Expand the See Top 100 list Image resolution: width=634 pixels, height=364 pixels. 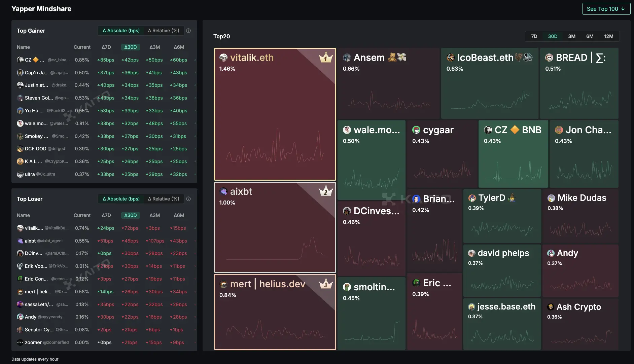(x=606, y=9)
